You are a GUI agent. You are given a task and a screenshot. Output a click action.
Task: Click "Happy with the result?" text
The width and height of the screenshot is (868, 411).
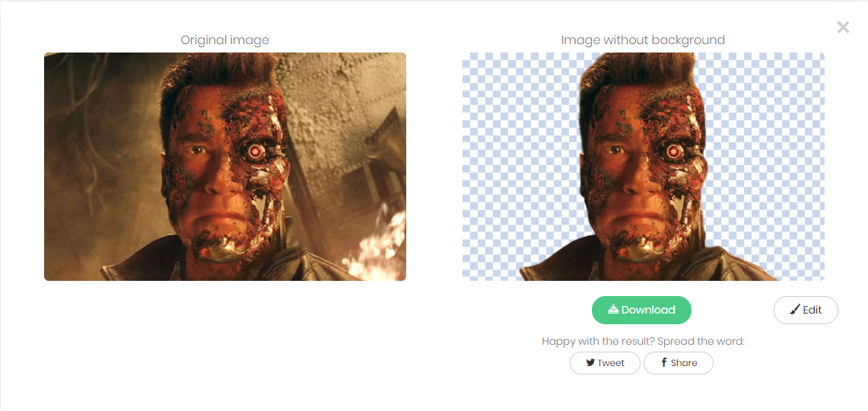(x=599, y=341)
